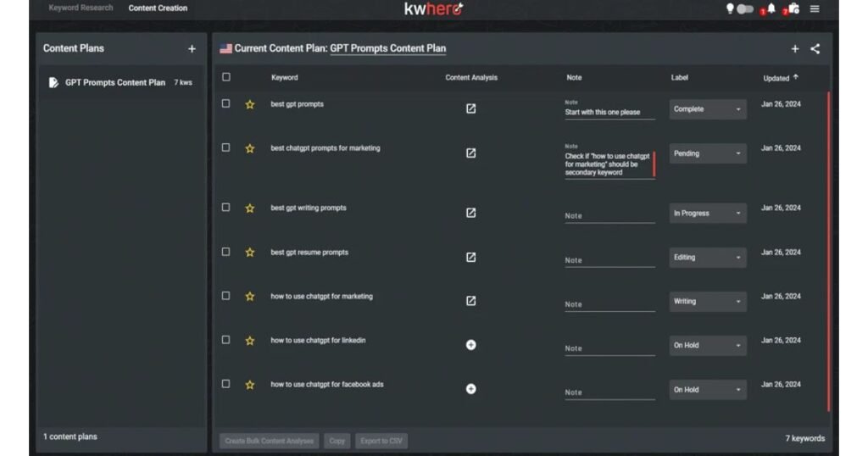Screen dimensions: 868x456
Task: Open content analysis for best gpt writing prompts
Action: tap(470, 213)
